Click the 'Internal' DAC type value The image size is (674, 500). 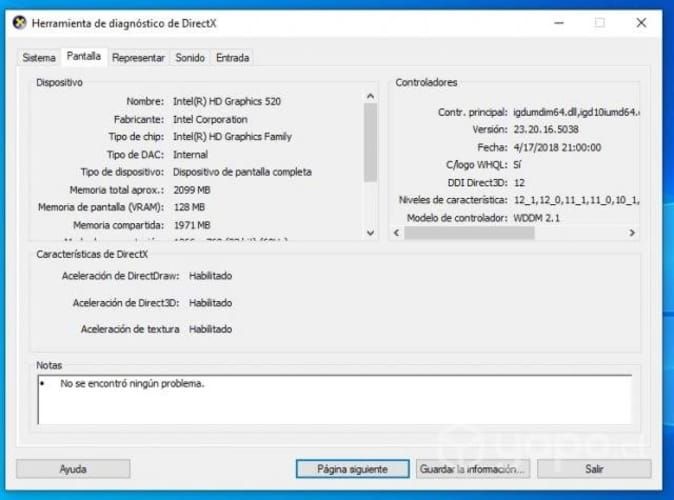click(x=190, y=154)
